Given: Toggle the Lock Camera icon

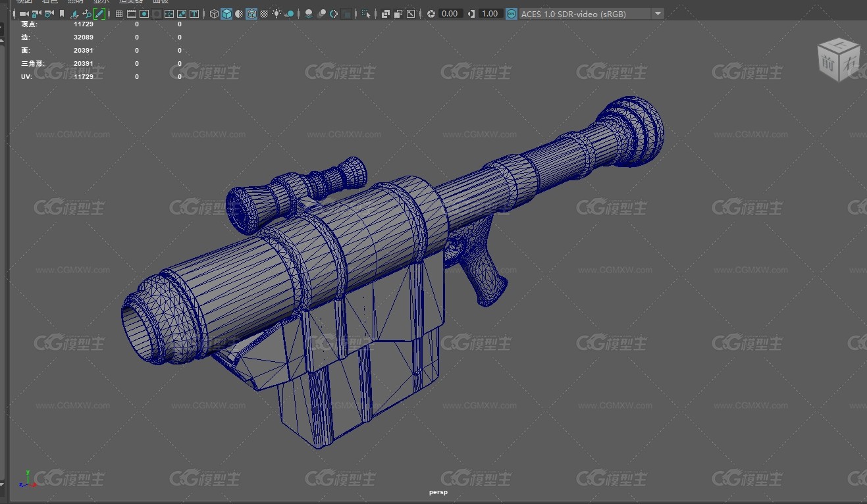Looking at the screenshot, I should [x=36, y=14].
